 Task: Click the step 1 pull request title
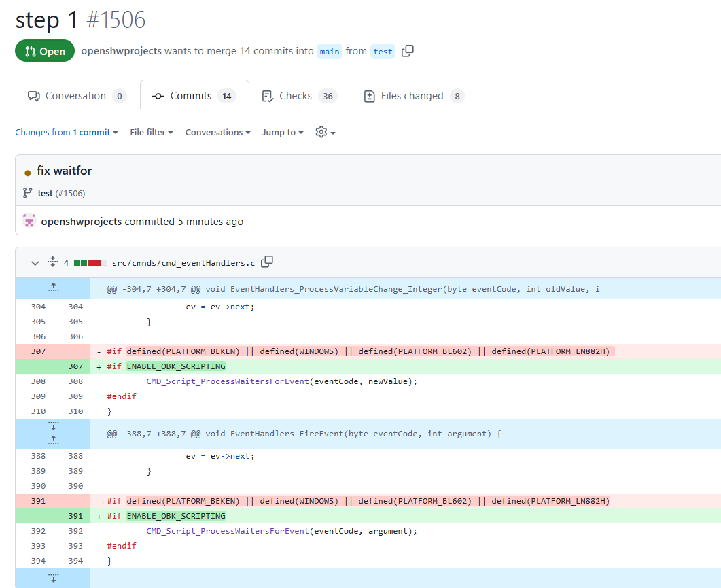(x=46, y=20)
